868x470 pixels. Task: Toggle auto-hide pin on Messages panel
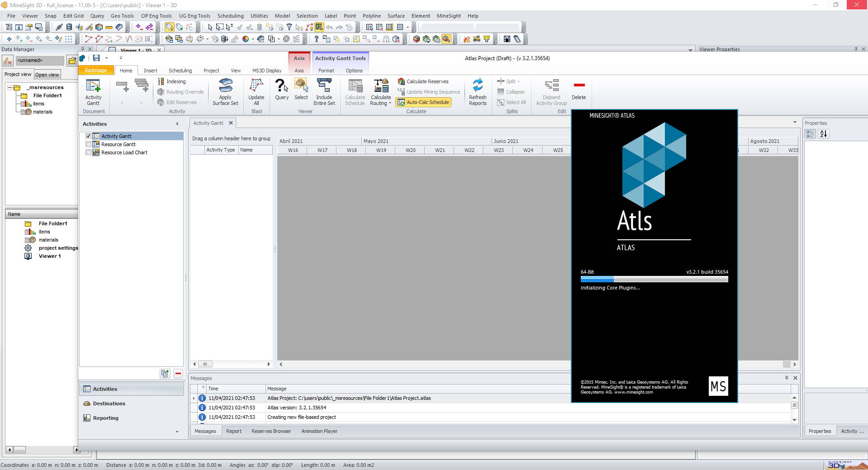[x=787, y=378]
